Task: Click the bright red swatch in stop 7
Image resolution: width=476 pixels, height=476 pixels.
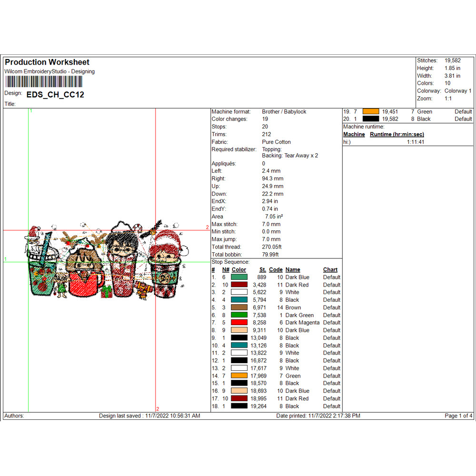Action: [x=239, y=323]
